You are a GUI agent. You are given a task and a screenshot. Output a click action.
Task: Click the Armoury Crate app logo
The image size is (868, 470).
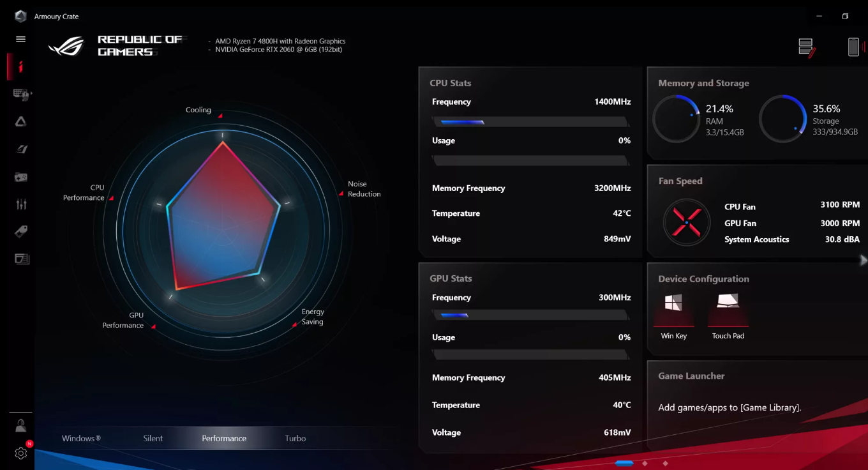coord(21,16)
